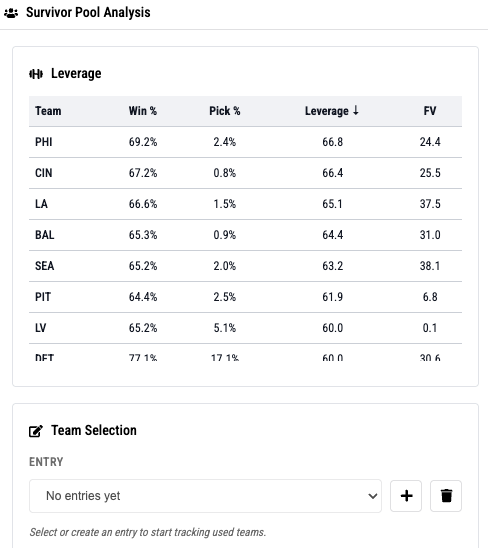Delete entry using the trash icon
This screenshot has height=548, width=488.
pos(446,496)
